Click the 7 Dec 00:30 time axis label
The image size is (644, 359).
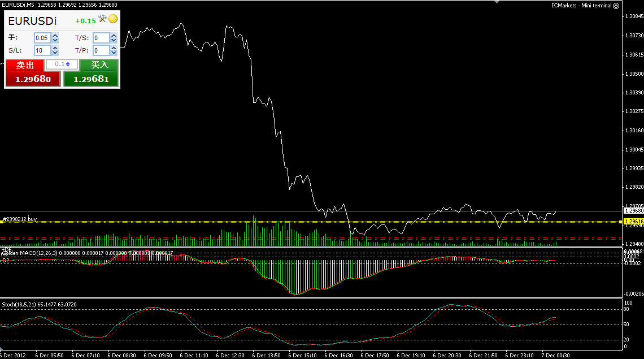coord(555,355)
